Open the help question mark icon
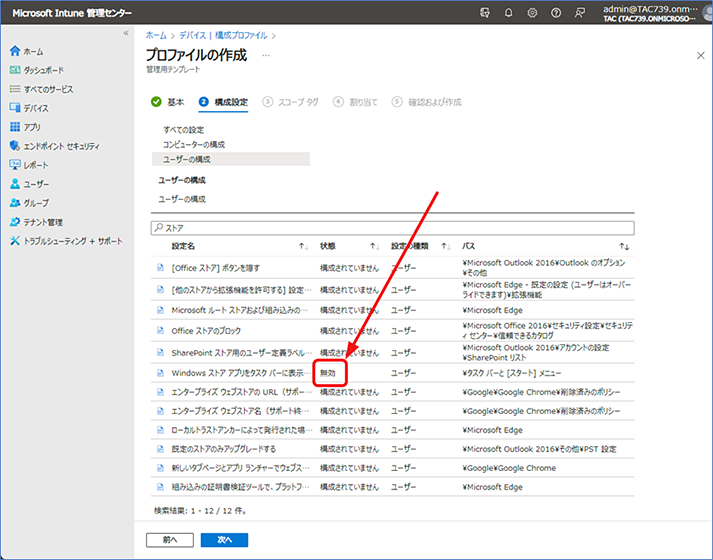Image resolution: width=713 pixels, height=560 pixels. tap(556, 13)
